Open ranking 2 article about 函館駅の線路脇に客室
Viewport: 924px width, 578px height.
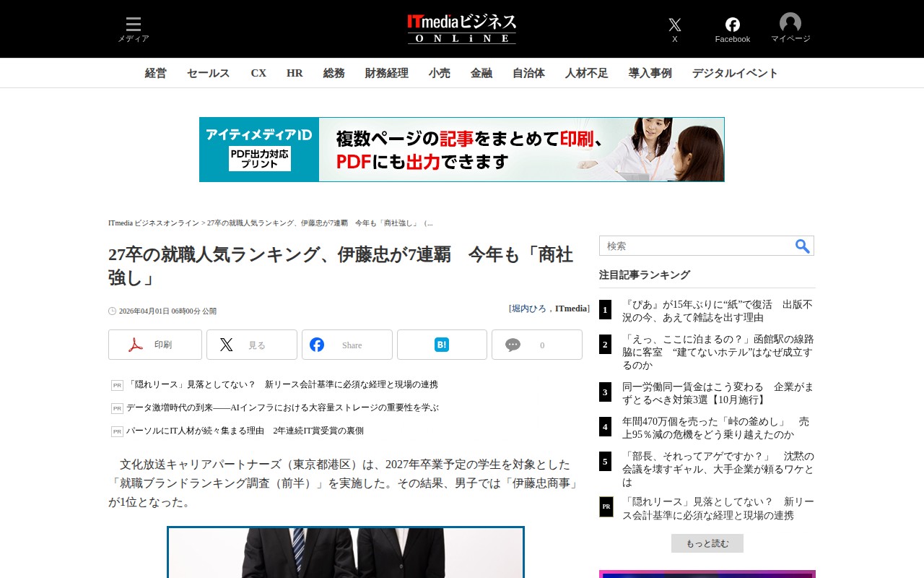(718, 352)
